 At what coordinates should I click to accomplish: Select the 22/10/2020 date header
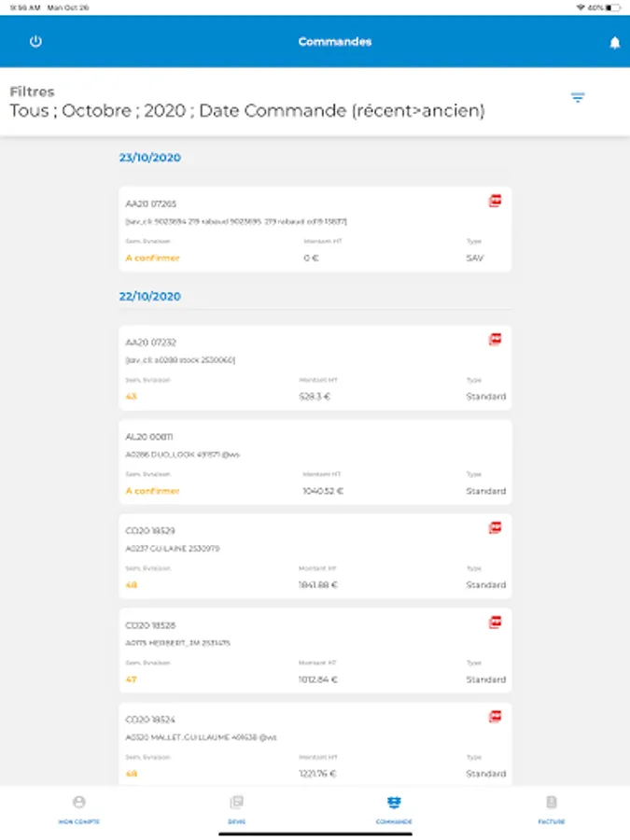coord(150,297)
